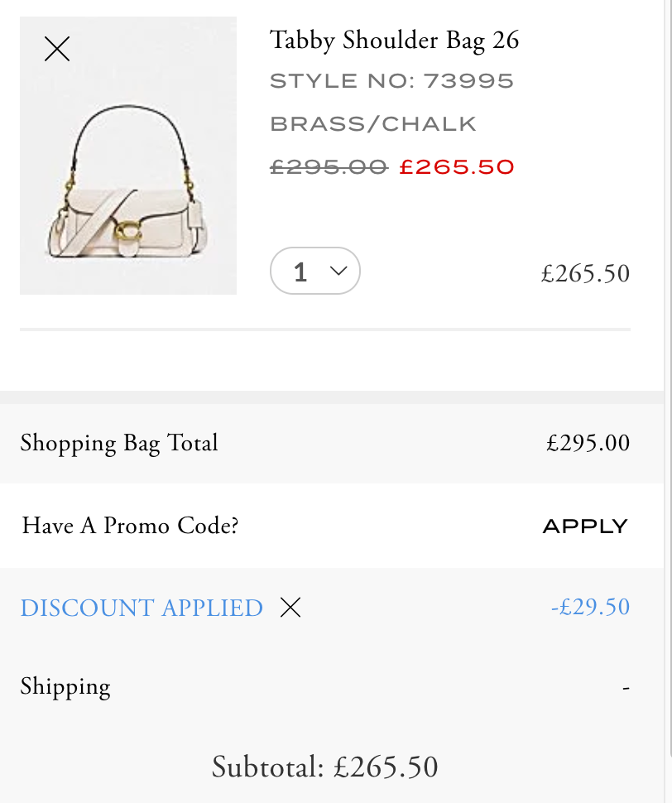The height and width of the screenshot is (803, 672).
Task: Click the Shopping Bag Total label
Action: [x=118, y=444]
